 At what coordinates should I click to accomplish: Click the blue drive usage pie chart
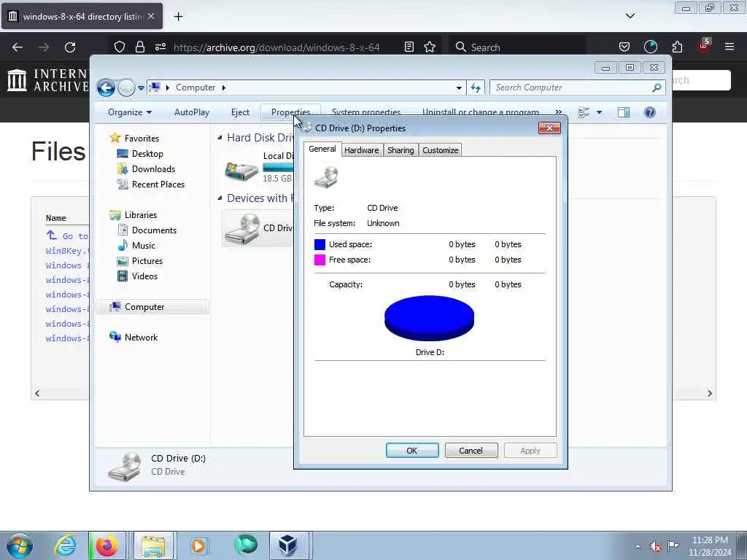coord(429,318)
